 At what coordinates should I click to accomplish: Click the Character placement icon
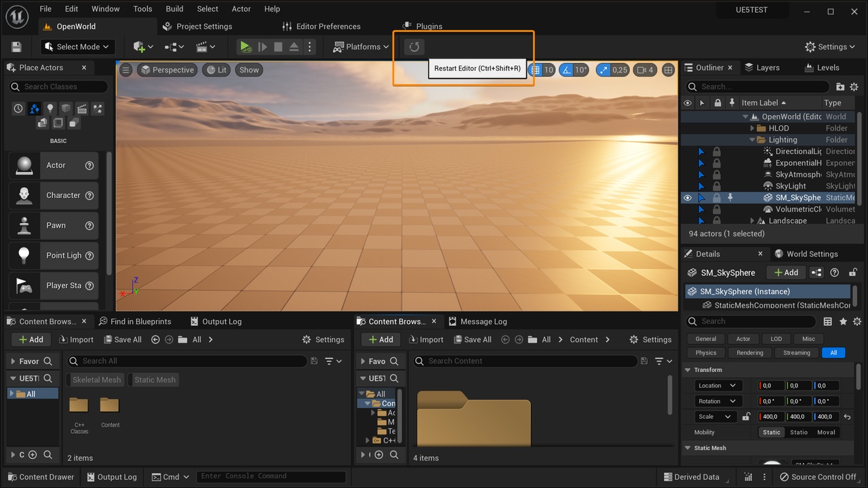[24, 195]
